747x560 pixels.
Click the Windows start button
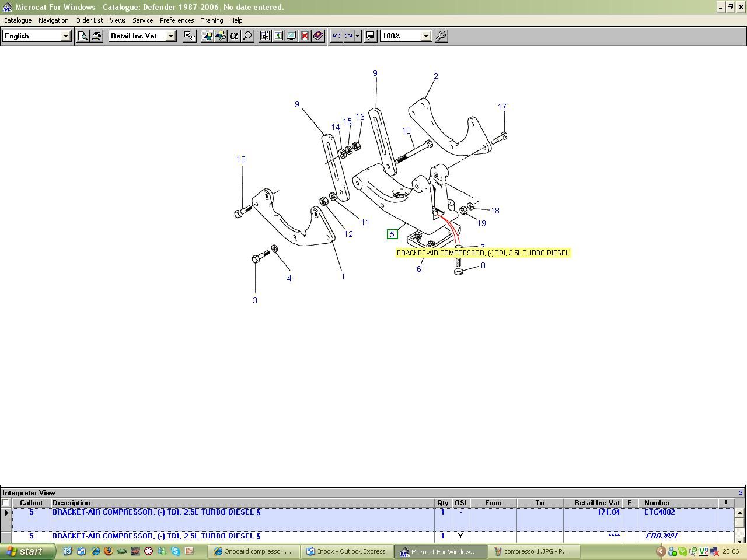[x=27, y=551]
